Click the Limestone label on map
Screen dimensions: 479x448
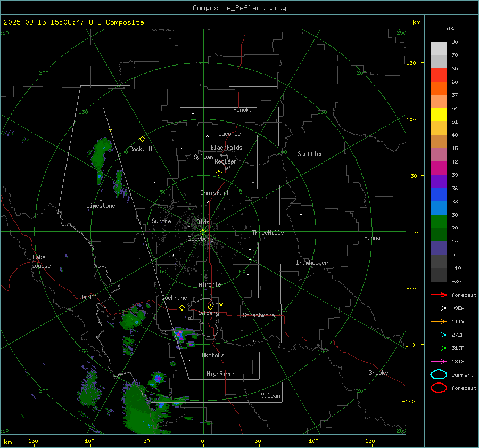click(x=101, y=206)
